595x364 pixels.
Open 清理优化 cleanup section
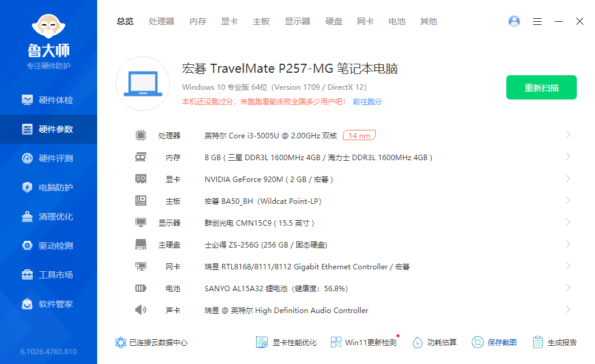click(x=48, y=217)
